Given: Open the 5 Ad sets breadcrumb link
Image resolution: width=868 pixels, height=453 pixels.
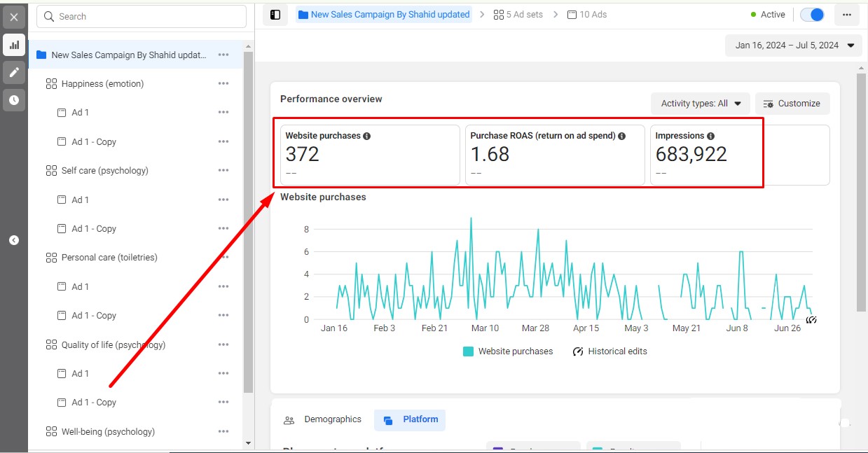Looking at the screenshot, I should coord(518,15).
